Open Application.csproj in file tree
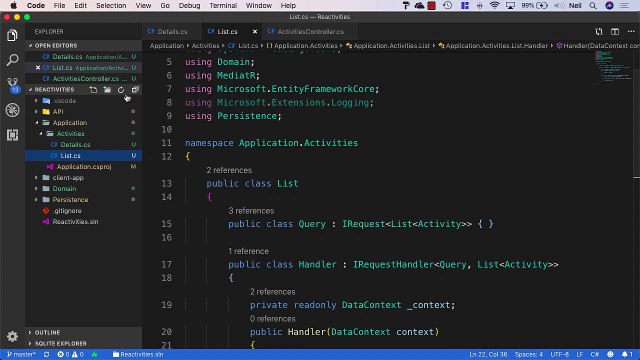 point(83,167)
